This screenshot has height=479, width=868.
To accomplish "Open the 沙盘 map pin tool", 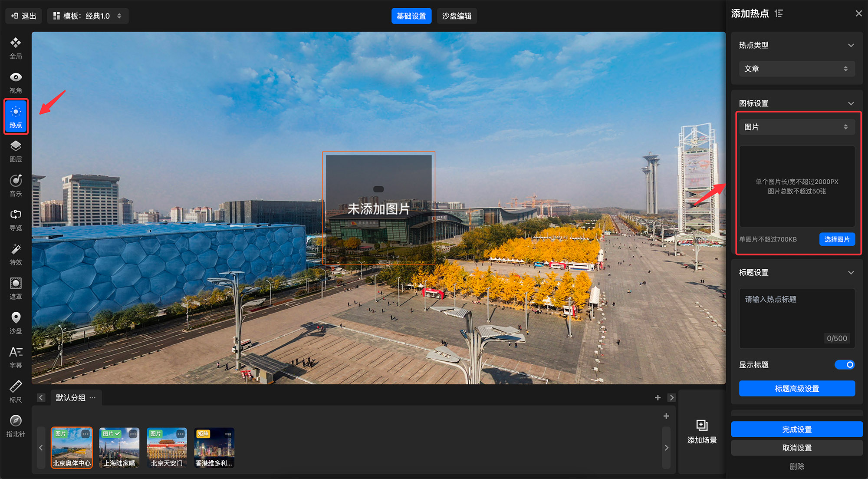I will click(x=16, y=323).
